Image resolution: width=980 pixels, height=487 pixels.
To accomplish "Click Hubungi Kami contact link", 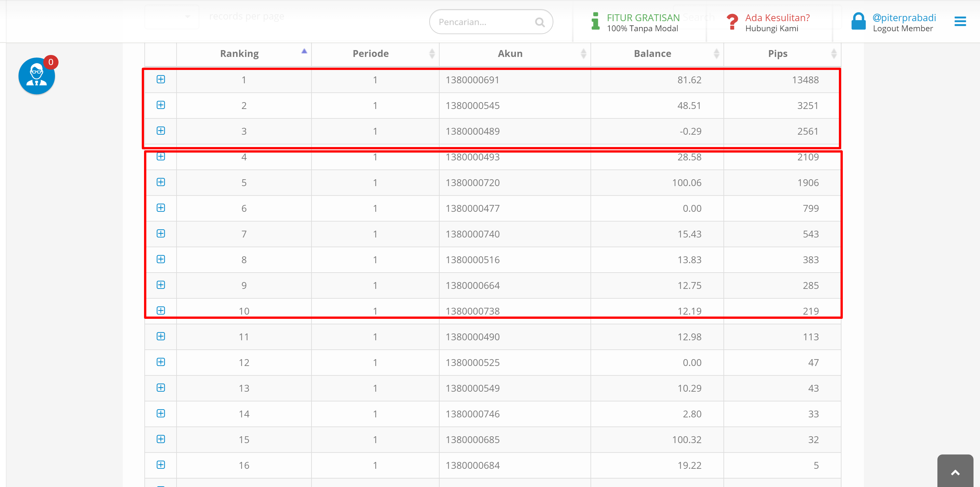I will pyautogui.click(x=772, y=29).
